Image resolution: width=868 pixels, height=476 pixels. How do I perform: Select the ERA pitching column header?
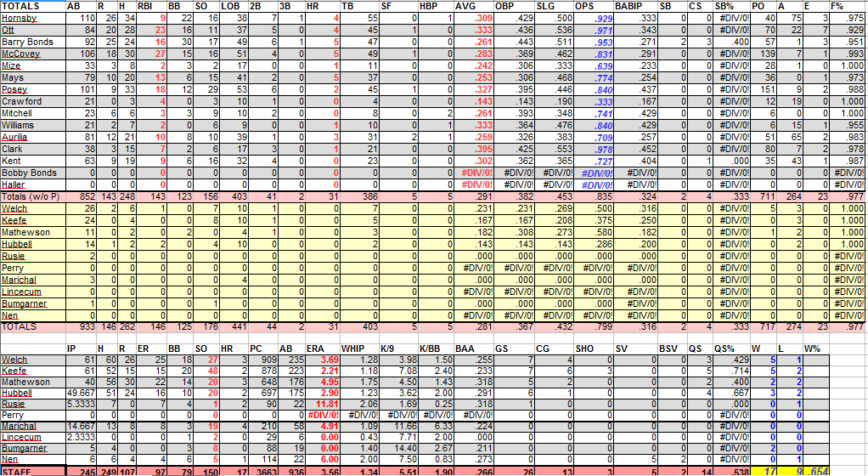click(x=323, y=348)
